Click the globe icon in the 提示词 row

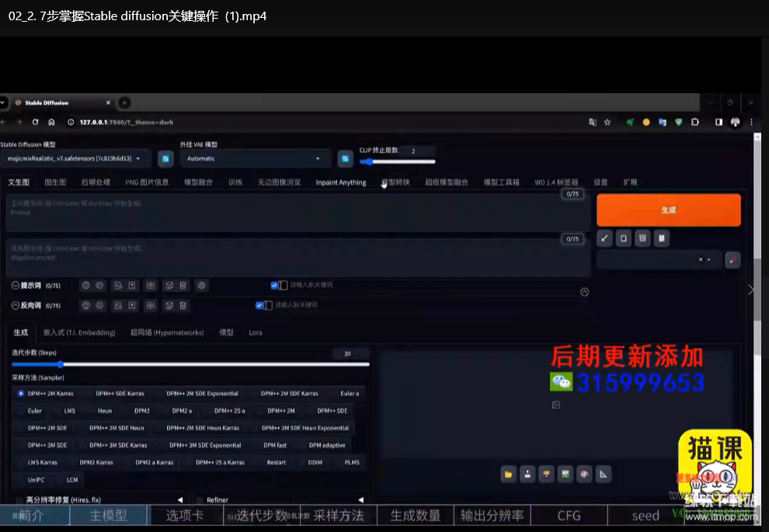click(x=85, y=285)
